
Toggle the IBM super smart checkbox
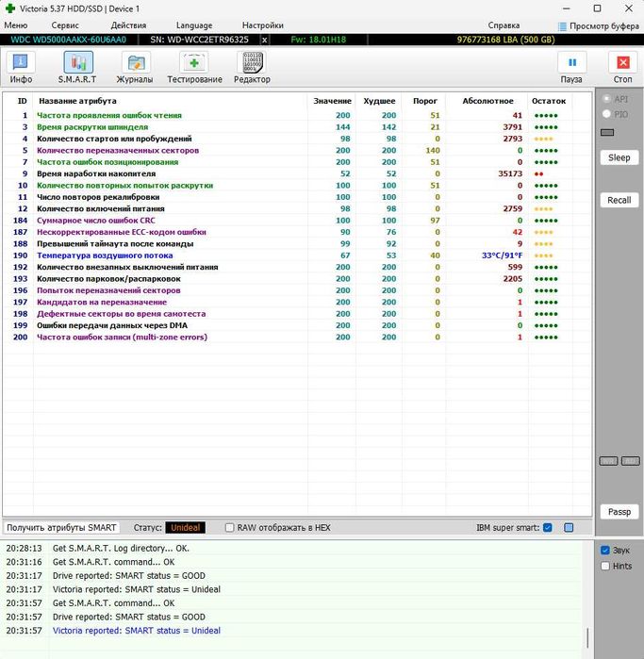pos(547,527)
